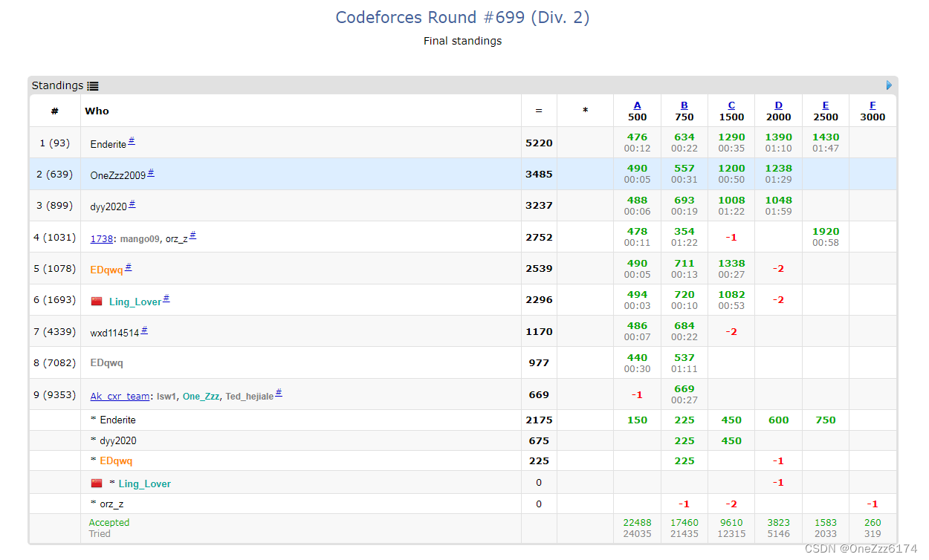Select accepted count 260 for problem F
The height and width of the screenshot is (560, 929).
pos(873,523)
